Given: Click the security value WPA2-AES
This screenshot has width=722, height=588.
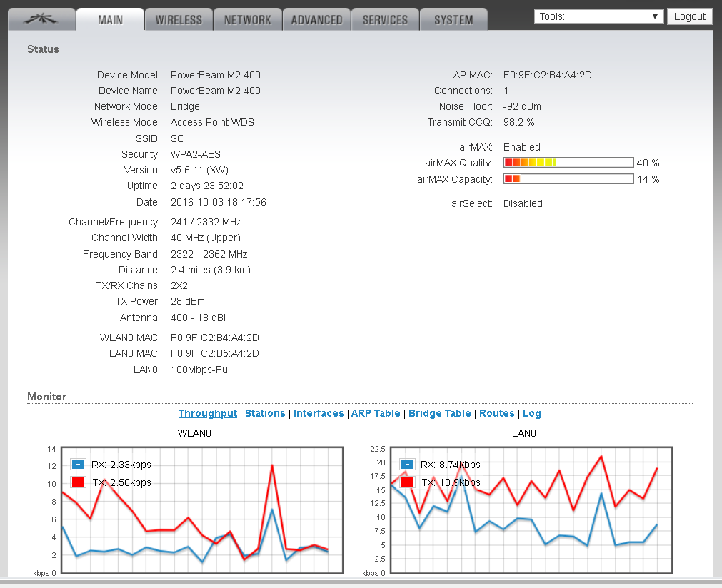Looking at the screenshot, I should pyautogui.click(x=196, y=154).
